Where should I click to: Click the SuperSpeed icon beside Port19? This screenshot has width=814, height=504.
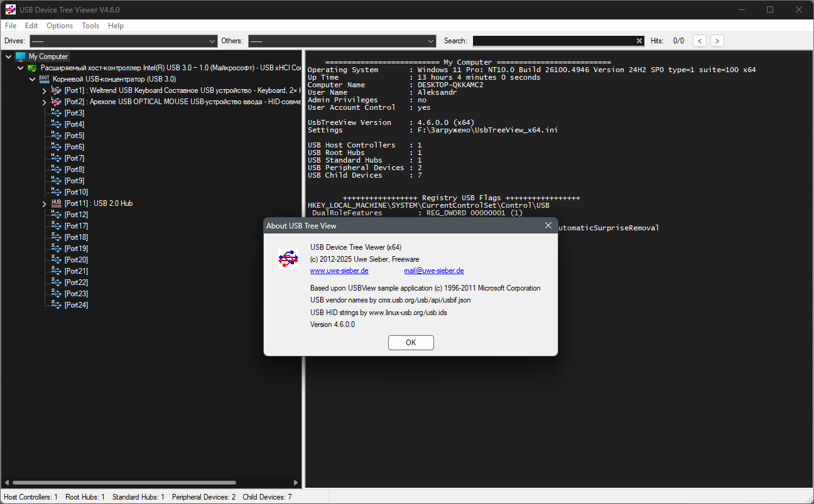point(56,249)
